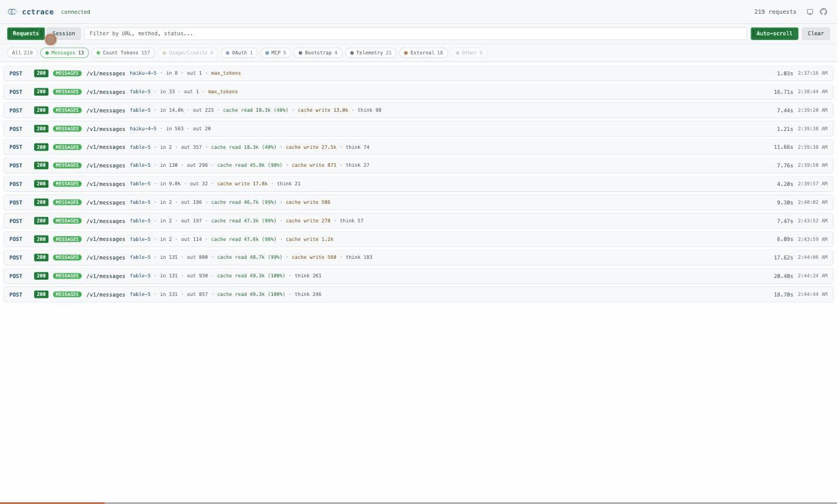
Task: Focus the URL filter input field
Action: [x=416, y=33]
